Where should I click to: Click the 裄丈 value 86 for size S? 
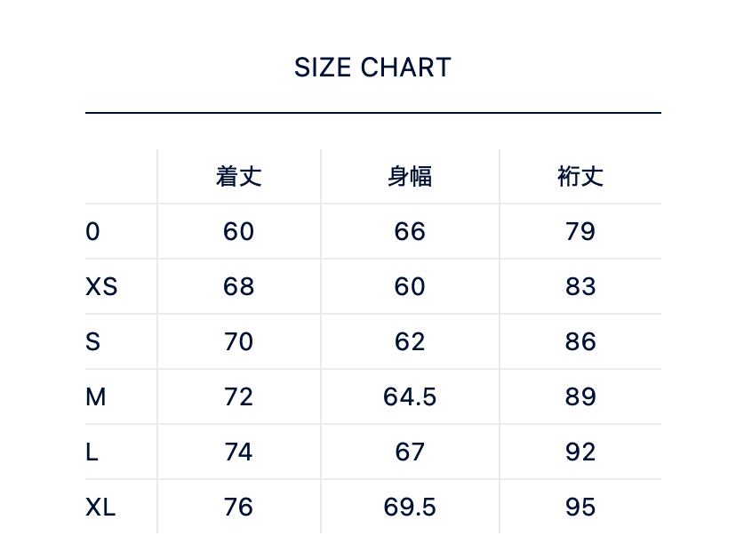[580, 342]
